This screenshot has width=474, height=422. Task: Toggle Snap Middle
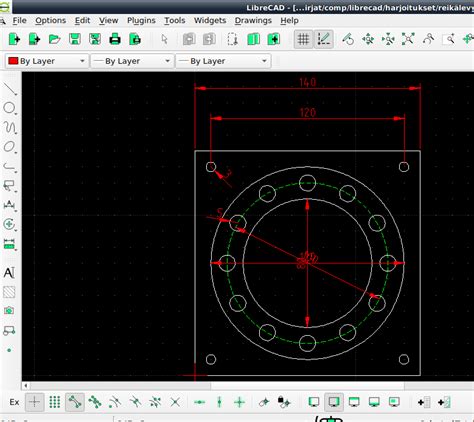click(135, 402)
